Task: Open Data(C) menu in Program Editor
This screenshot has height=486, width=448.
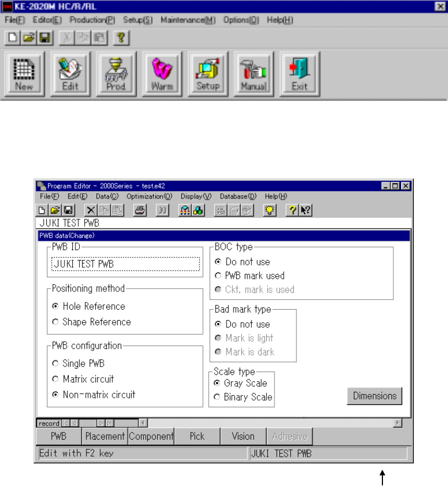Action: click(107, 196)
